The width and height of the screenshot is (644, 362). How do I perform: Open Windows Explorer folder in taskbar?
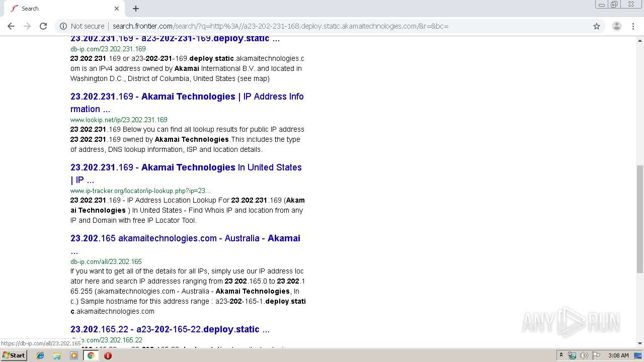(57, 355)
